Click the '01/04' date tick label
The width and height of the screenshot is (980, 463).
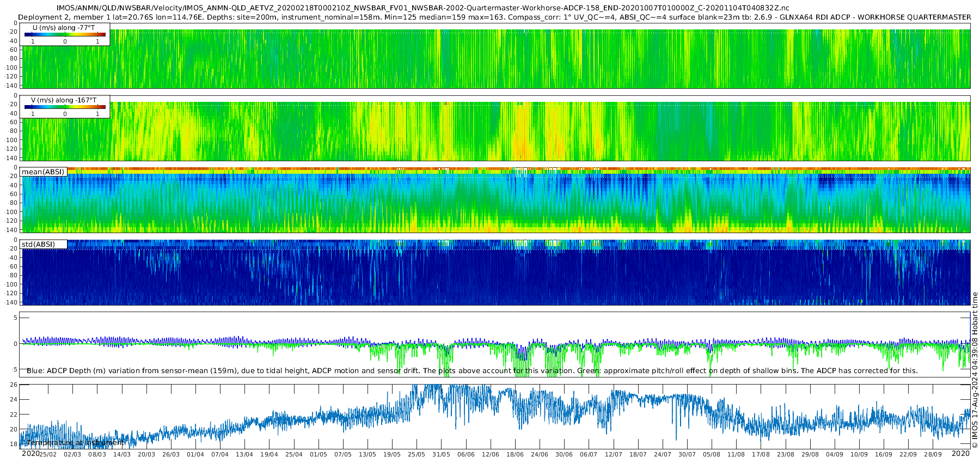click(195, 454)
